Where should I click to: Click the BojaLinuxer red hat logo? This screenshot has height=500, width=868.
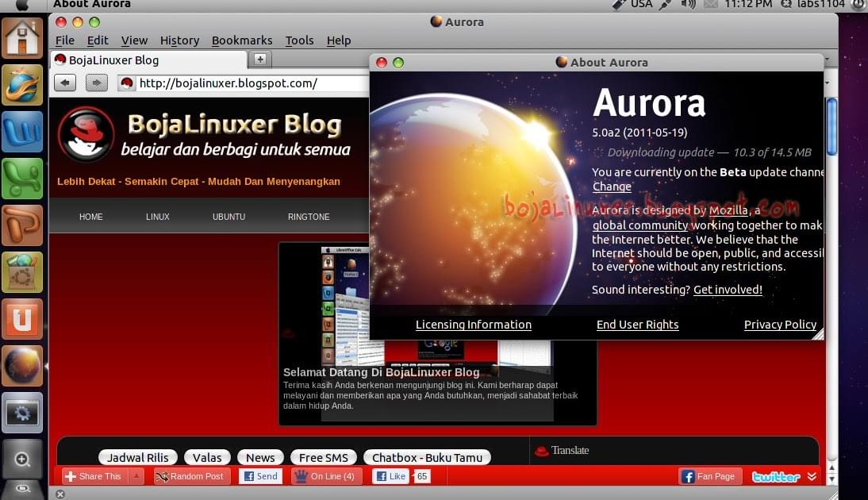coord(86,134)
